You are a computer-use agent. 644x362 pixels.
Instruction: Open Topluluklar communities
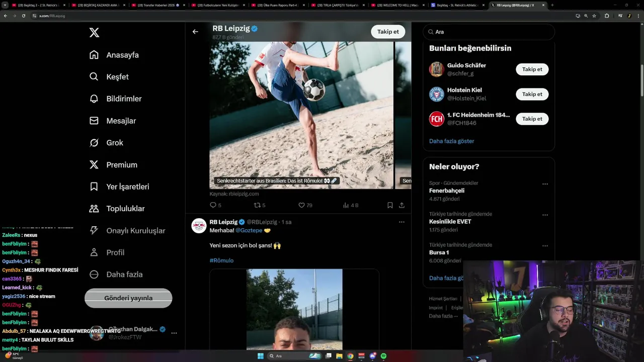point(117,209)
